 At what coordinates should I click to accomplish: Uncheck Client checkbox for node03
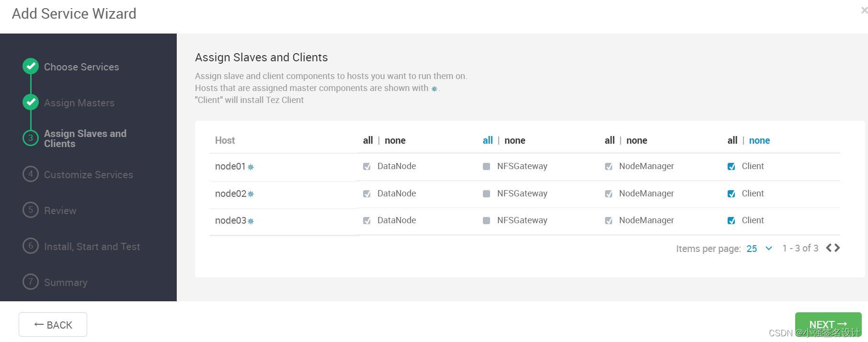point(731,220)
